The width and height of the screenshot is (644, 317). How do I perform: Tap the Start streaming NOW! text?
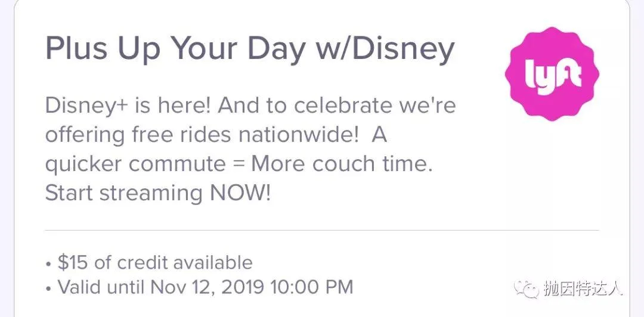[x=158, y=193]
